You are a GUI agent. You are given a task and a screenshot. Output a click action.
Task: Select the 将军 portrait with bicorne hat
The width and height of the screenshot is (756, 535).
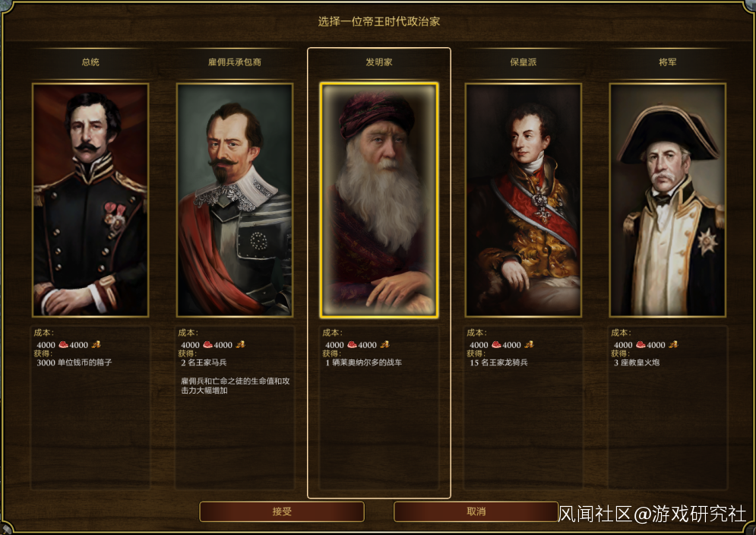pos(668,200)
